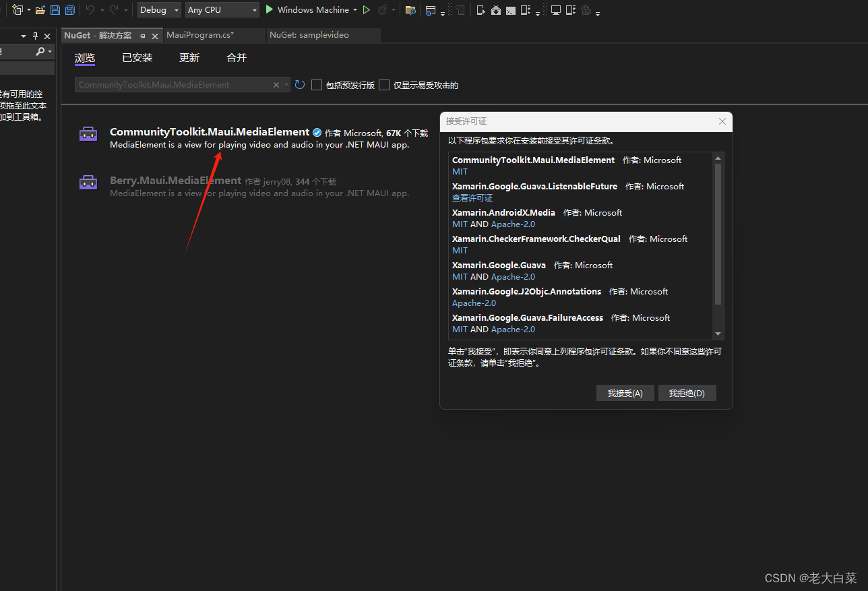The height and width of the screenshot is (591, 868).
Task: Click Berry.Maui.MediaElement package icon
Action: [x=88, y=182]
